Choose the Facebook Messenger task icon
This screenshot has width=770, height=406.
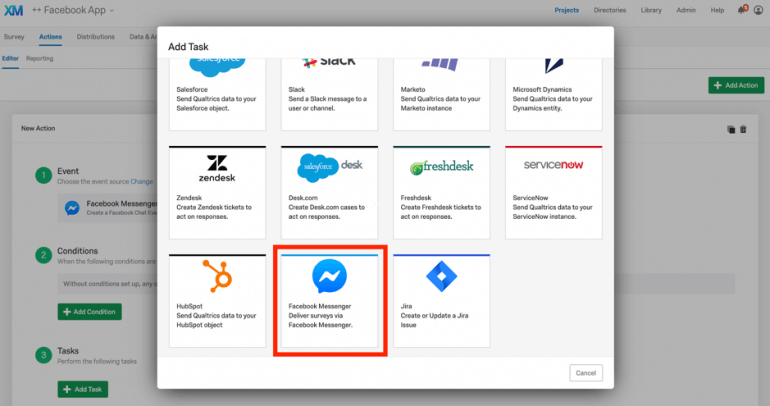click(x=329, y=276)
